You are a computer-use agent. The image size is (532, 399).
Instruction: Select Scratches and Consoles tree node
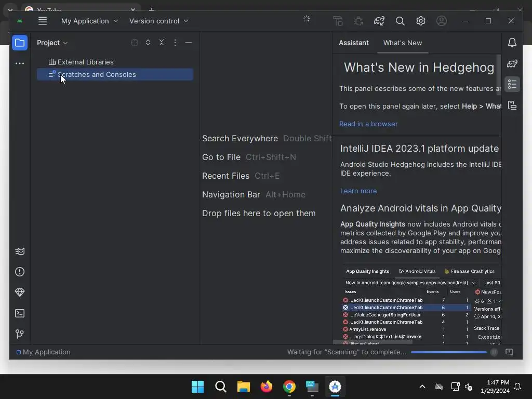tap(115, 74)
